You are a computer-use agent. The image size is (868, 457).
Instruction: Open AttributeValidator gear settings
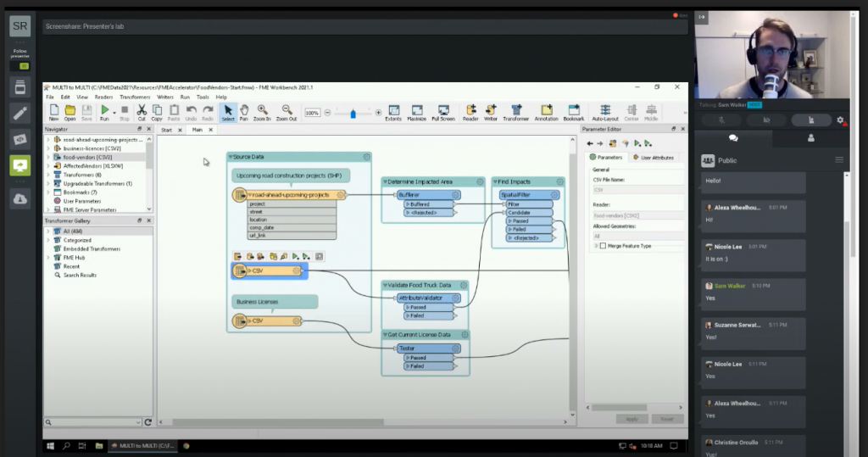tap(455, 298)
